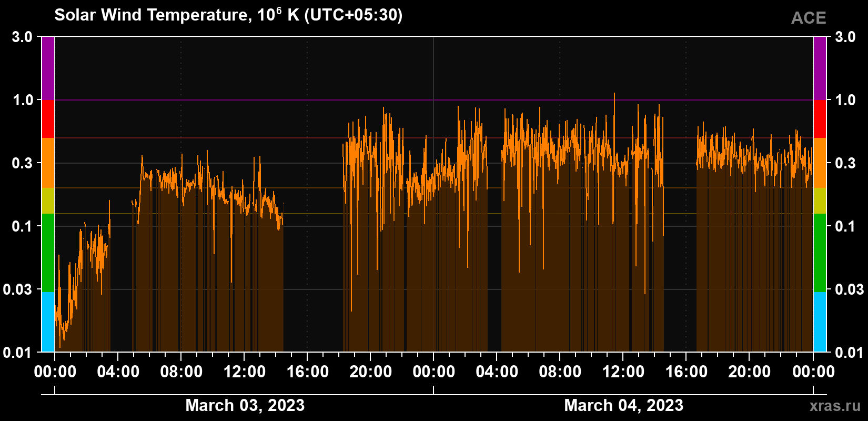Select the "12:00" time label under March 04
Screen dimensions: 868x421
coord(623,372)
